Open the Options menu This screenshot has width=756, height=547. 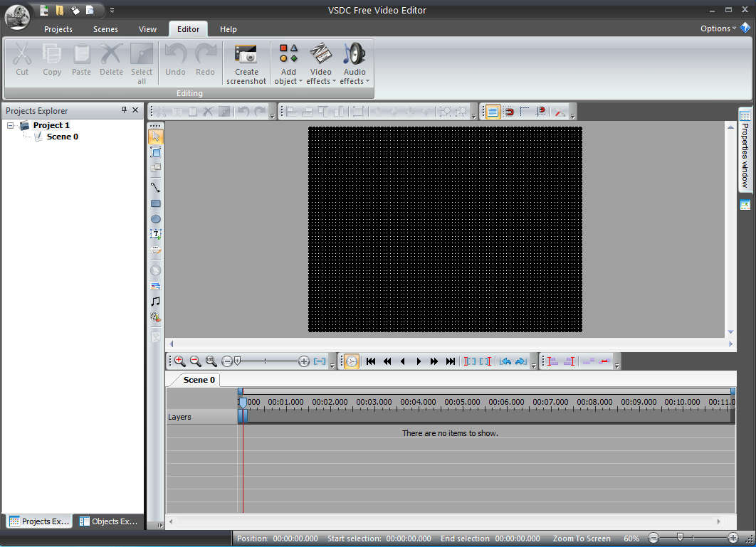pos(718,28)
